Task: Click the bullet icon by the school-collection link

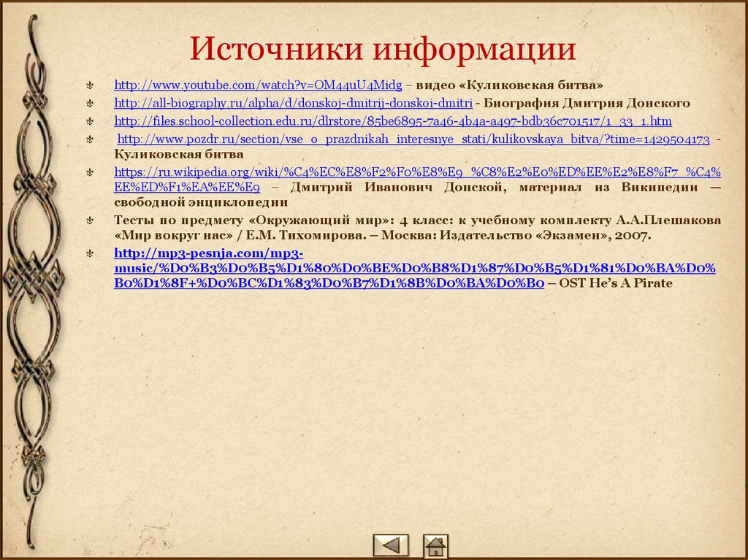Action: (x=89, y=121)
